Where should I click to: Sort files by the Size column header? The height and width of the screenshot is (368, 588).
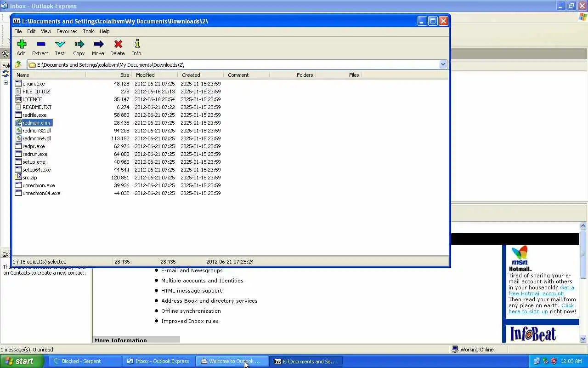pyautogui.click(x=108, y=75)
